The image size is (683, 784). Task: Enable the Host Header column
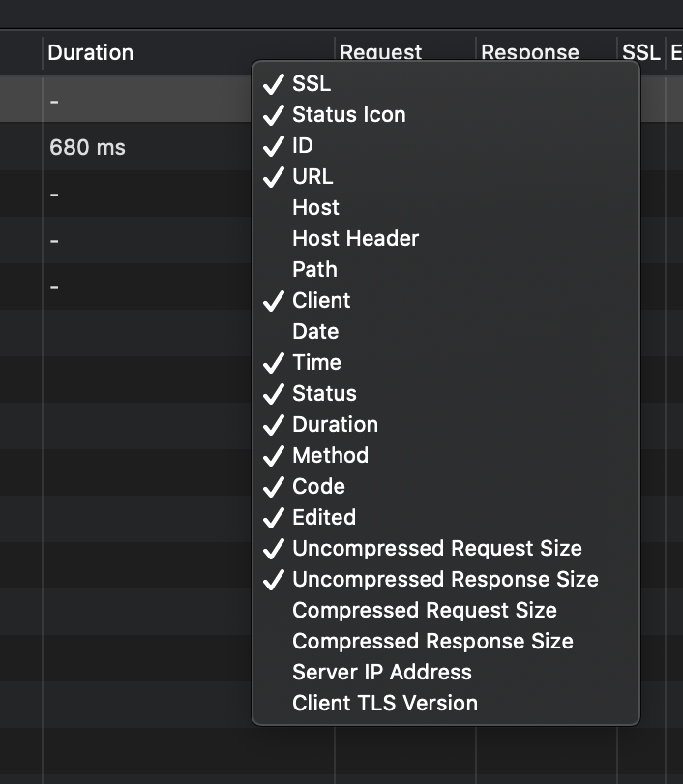pyautogui.click(x=446, y=238)
